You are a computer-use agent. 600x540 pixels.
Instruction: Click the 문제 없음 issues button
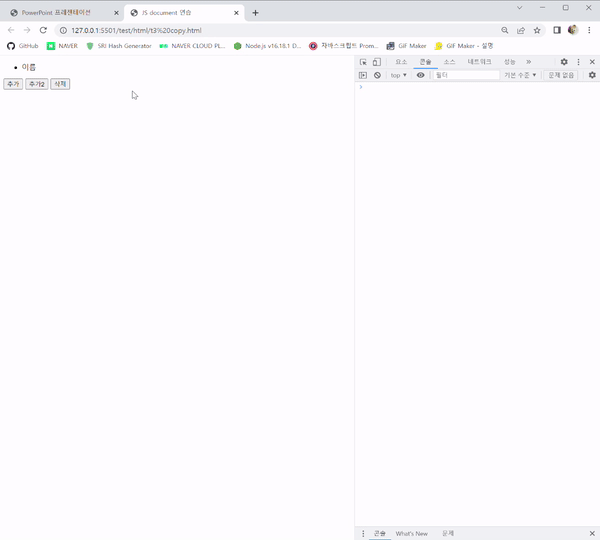pyautogui.click(x=561, y=75)
